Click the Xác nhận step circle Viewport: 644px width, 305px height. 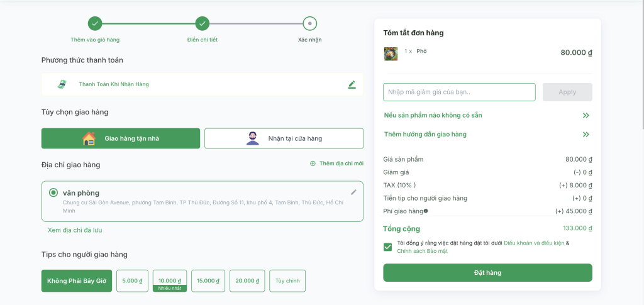(309, 24)
